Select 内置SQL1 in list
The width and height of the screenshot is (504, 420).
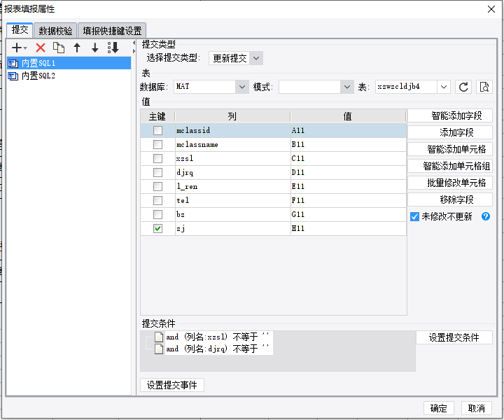pos(69,63)
